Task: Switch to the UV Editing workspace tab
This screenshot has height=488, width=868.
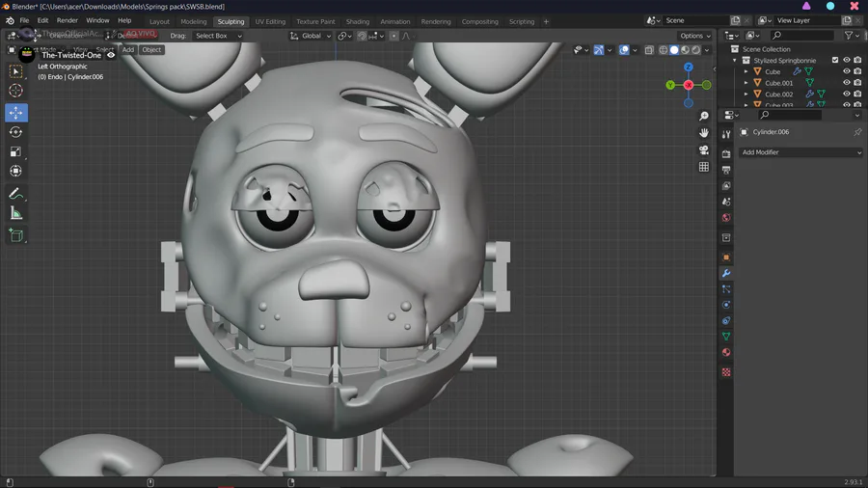Action: (270, 21)
